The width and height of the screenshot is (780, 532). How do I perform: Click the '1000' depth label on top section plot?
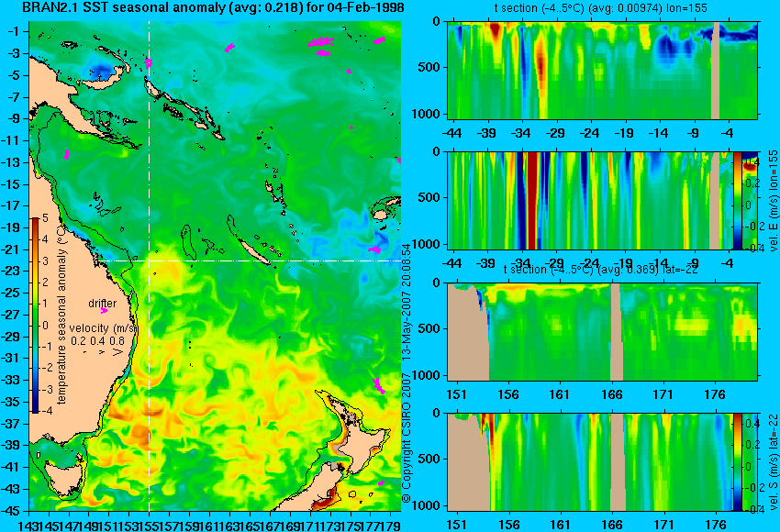click(x=426, y=114)
